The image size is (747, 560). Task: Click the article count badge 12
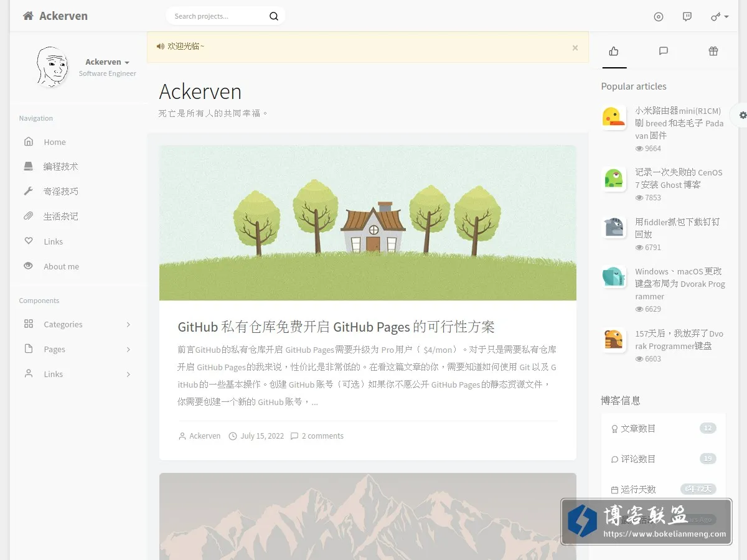click(x=708, y=428)
